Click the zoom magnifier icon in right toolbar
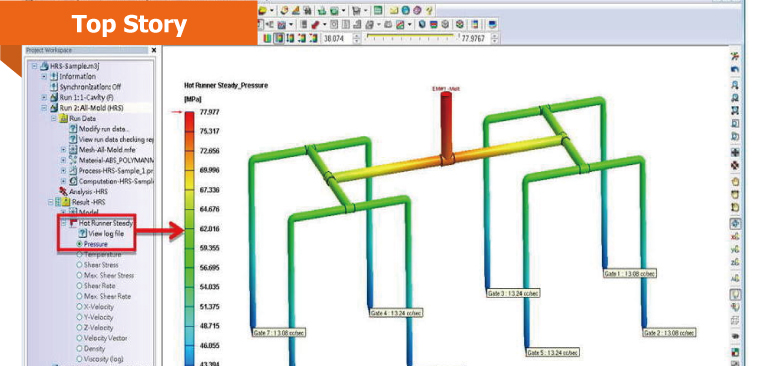This screenshot has width=760, height=366. pyautogui.click(x=735, y=85)
